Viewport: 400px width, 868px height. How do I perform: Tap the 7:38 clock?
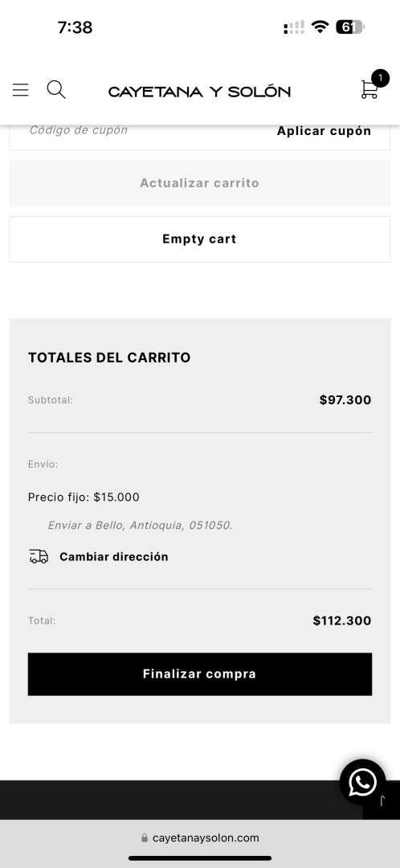coord(75,27)
